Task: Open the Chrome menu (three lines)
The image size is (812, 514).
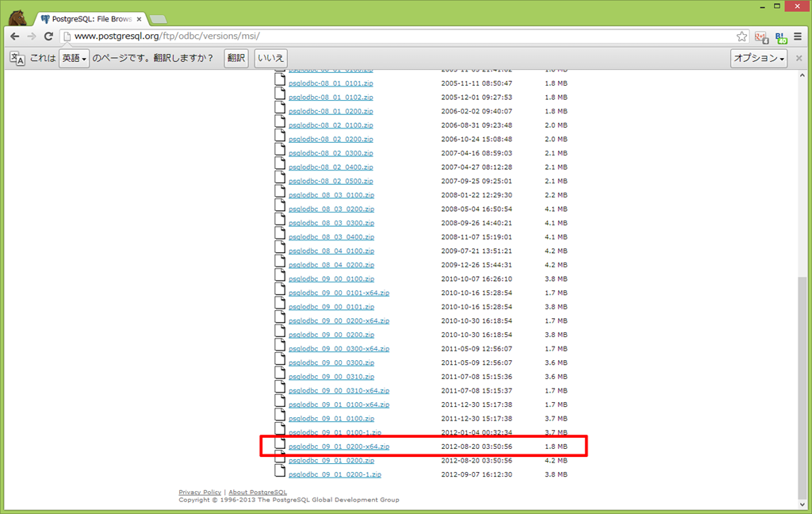Action: tap(798, 36)
